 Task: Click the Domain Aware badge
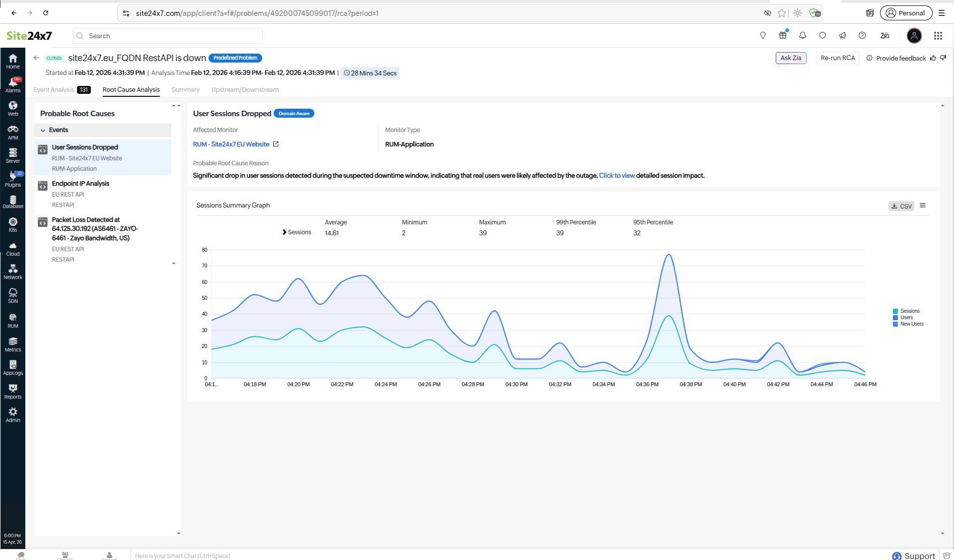click(294, 114)
